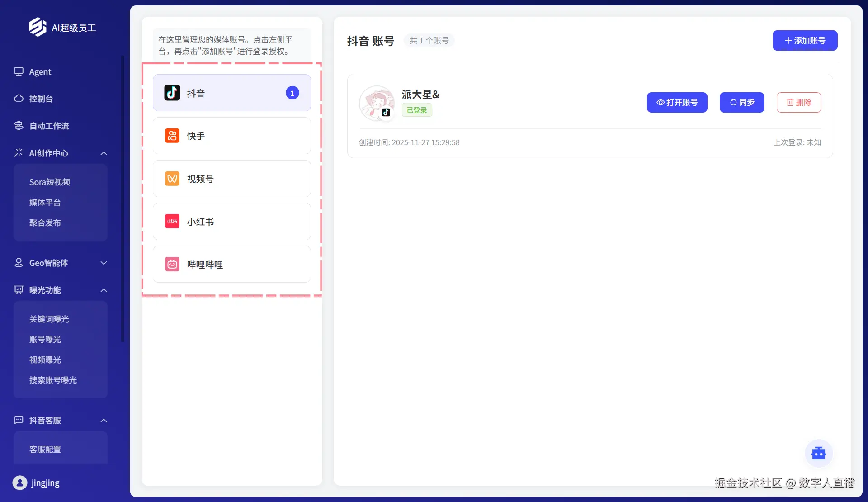Open the floating robot assistant icon
Screen dimensions: 868x502
(x=818, y=453)
